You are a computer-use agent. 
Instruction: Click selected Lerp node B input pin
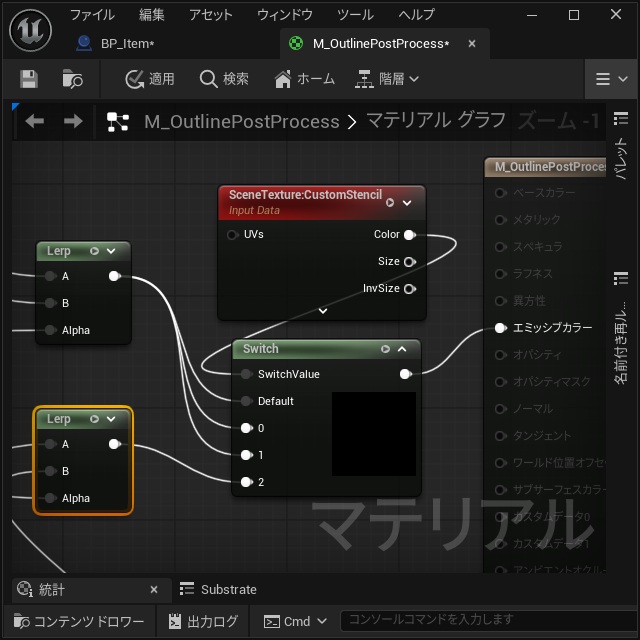pos(50,471)
